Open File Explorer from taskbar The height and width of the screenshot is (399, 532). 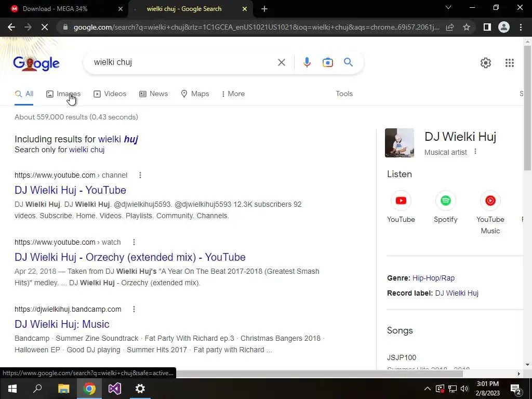tap(63, 389)
